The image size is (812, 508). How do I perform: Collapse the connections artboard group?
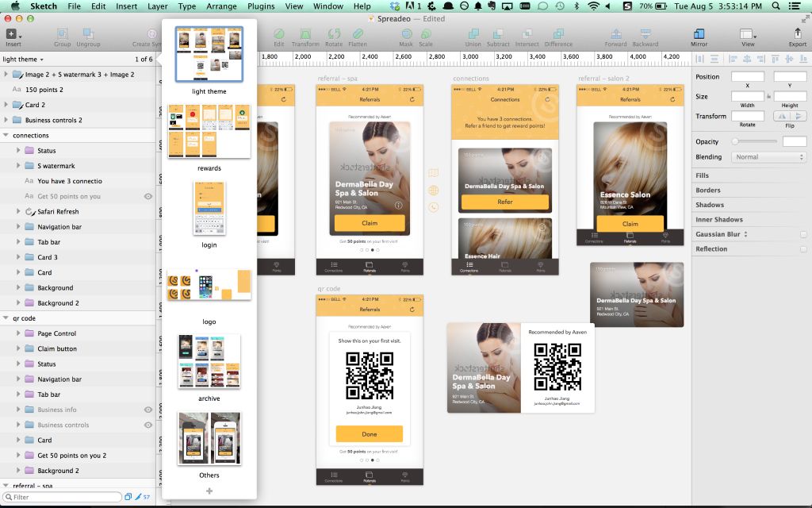[x=6, y=135]
